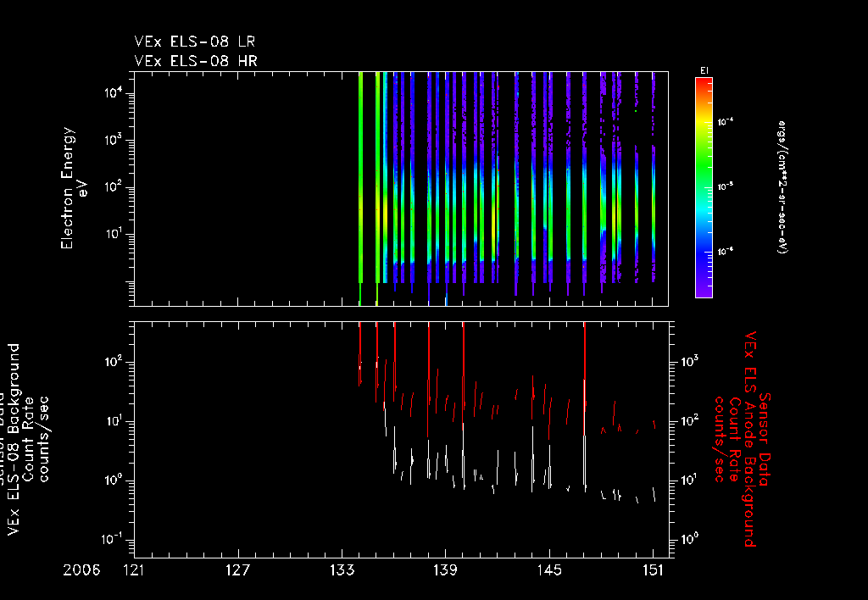Image resolution: width=868 pixels, height=600 pixels.
Task: Click the 'VEx ELS-08 LR' title text
Action: point(194,42)
